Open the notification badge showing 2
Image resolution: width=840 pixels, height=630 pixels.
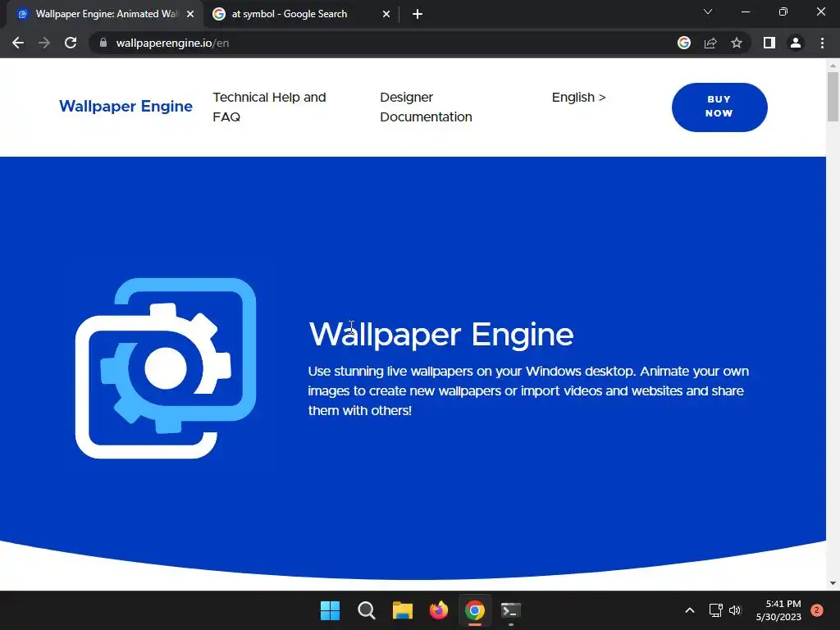[817, 610]
